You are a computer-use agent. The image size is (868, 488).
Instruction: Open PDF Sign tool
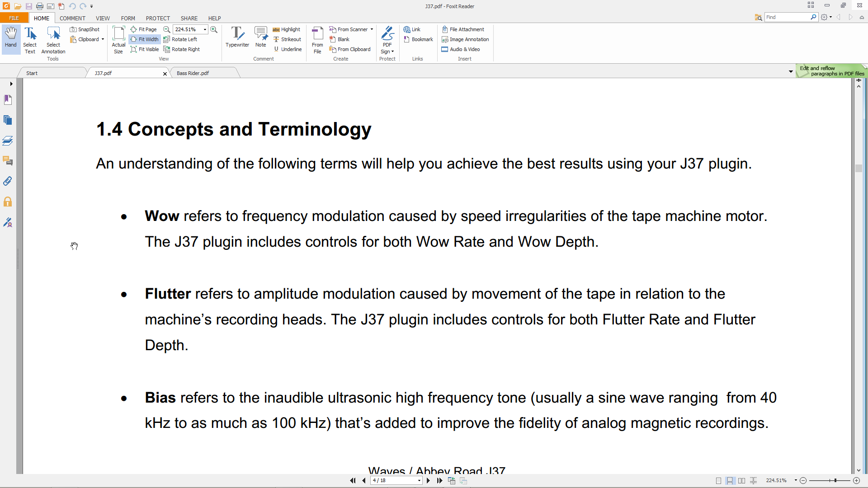[x=387, y=40]
